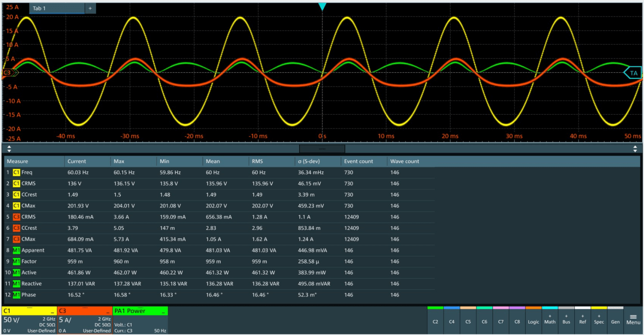Select the M1 Apparent power row
This screenshot has height=335, width=644.
coord(220,250)
